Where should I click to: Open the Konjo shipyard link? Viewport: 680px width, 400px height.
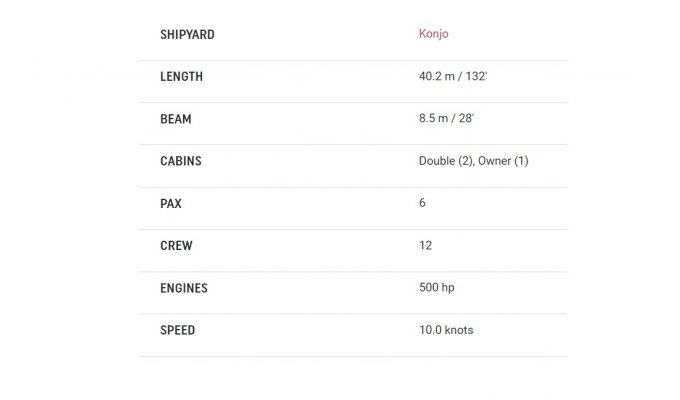433,34
